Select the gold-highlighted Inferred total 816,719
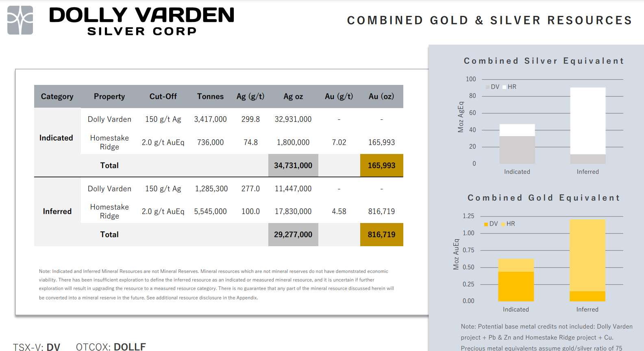The width and height of the screenshot is (644, 351). (x=381, y=234)
